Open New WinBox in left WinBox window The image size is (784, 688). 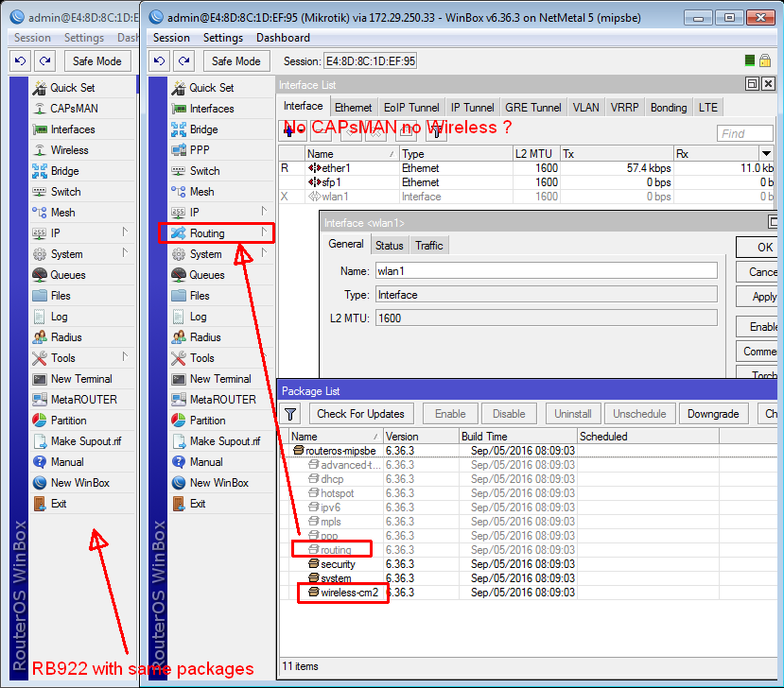click(80, 483)
